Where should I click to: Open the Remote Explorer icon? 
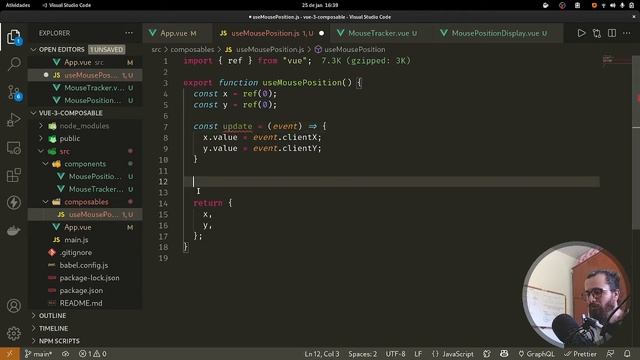[x=14, y=148]
